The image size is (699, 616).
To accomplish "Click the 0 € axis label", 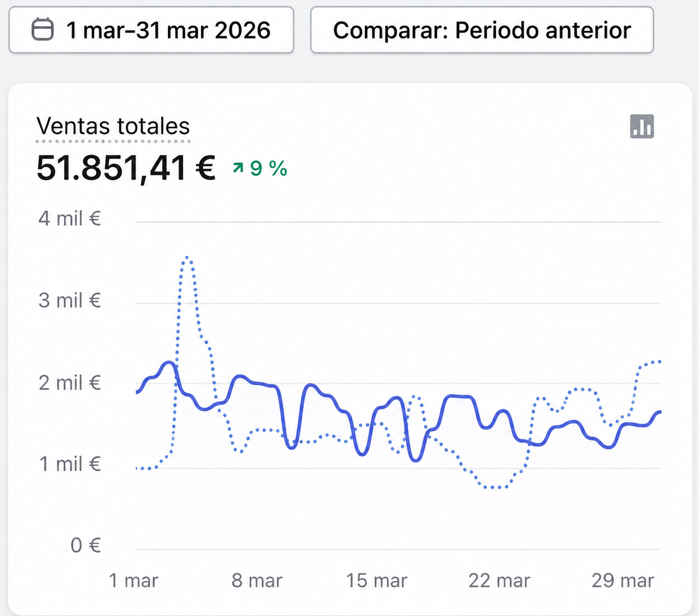I will coord(85,545).
